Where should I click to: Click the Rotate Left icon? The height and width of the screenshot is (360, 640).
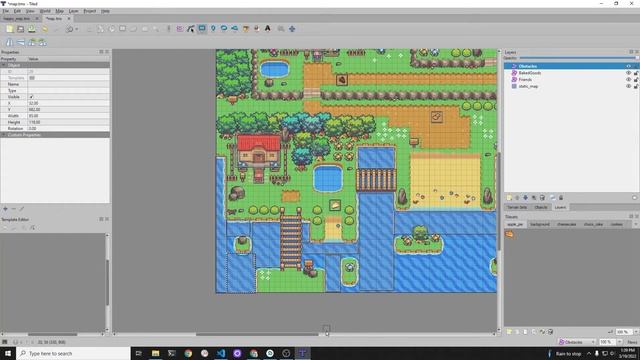point(31,42)
